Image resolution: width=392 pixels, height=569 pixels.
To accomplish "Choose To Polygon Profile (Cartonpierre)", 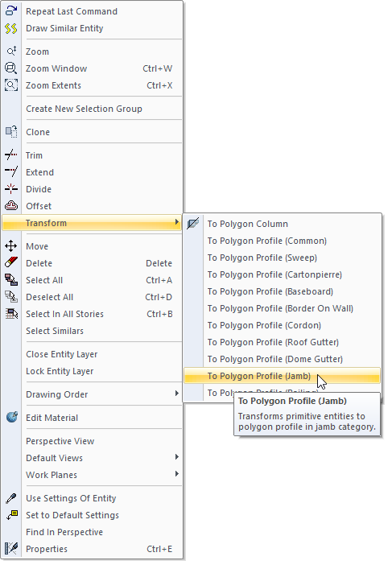I will [x=282, y=274].
